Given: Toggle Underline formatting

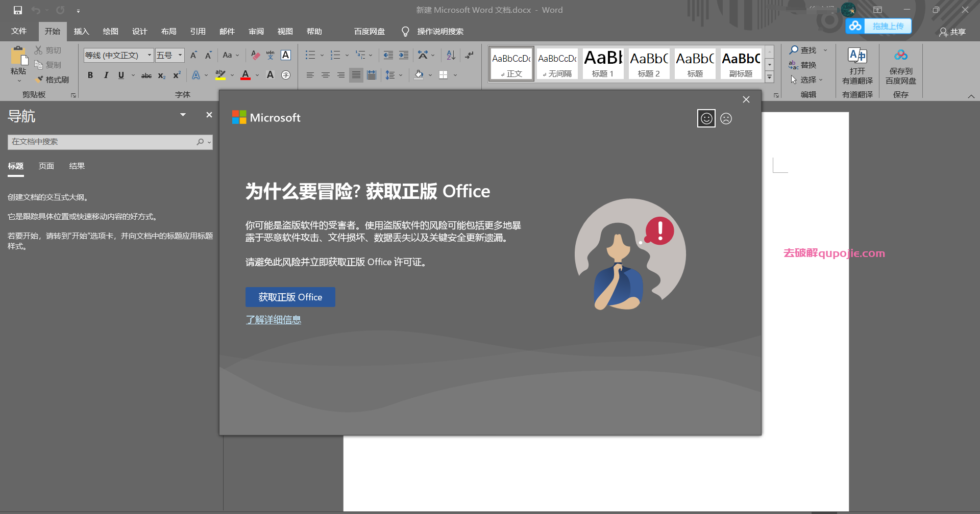Looking at the screenshot, I should tap(121, 75).
